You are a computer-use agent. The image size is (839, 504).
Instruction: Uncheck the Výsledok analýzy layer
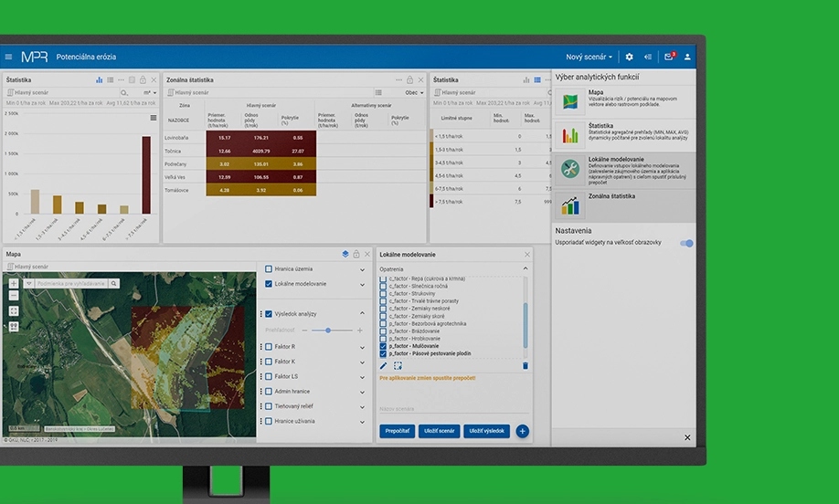[269, 314]
